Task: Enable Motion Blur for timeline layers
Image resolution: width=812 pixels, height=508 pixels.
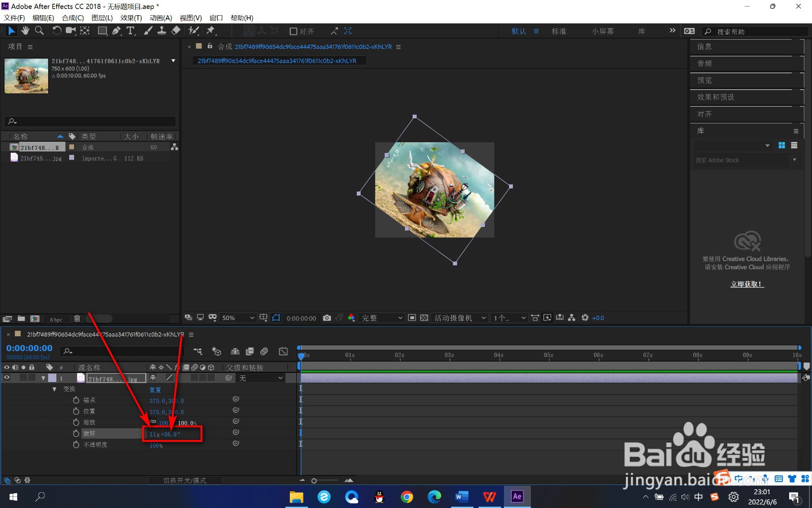Action: click(x=264, y=351)
